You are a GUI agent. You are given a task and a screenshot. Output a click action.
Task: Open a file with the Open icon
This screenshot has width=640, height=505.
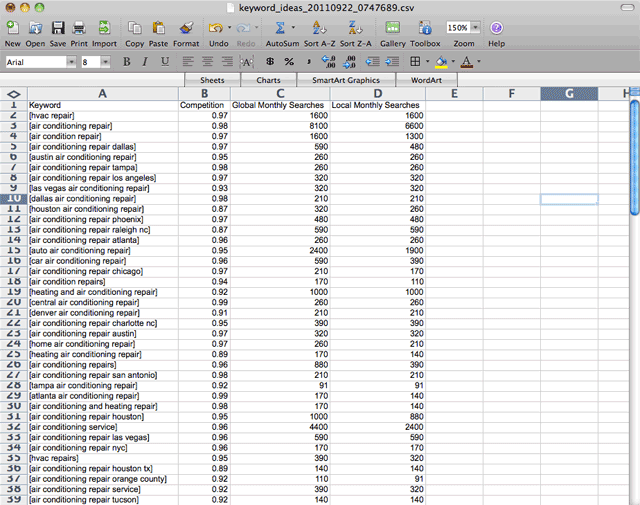pyautogui.click(x=35, y=28)
